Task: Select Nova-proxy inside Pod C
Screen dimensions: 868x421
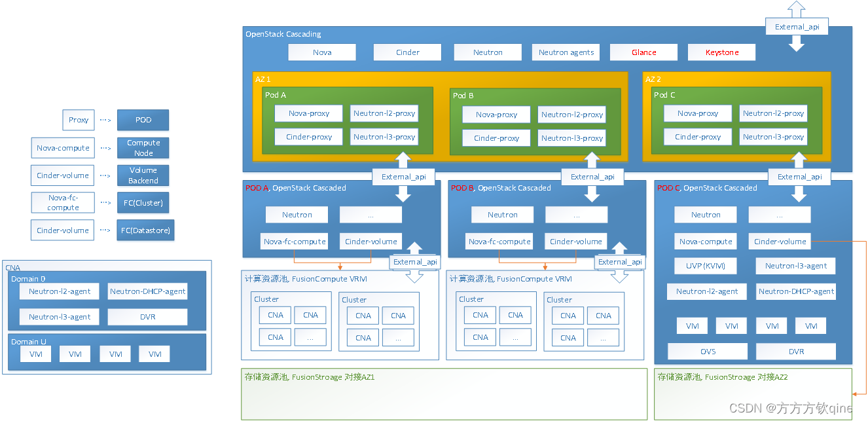Action: click(698, 113)
